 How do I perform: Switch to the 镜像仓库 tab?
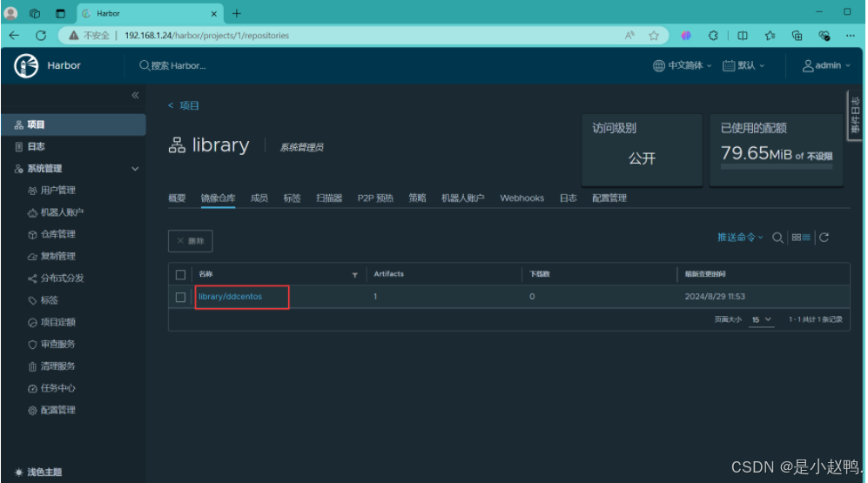coord(219,198)
